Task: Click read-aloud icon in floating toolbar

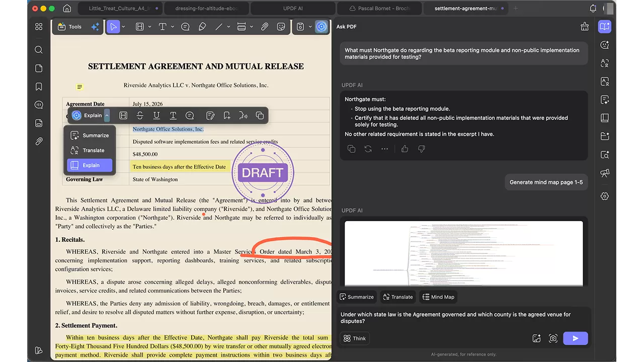Action: [244, 116]
